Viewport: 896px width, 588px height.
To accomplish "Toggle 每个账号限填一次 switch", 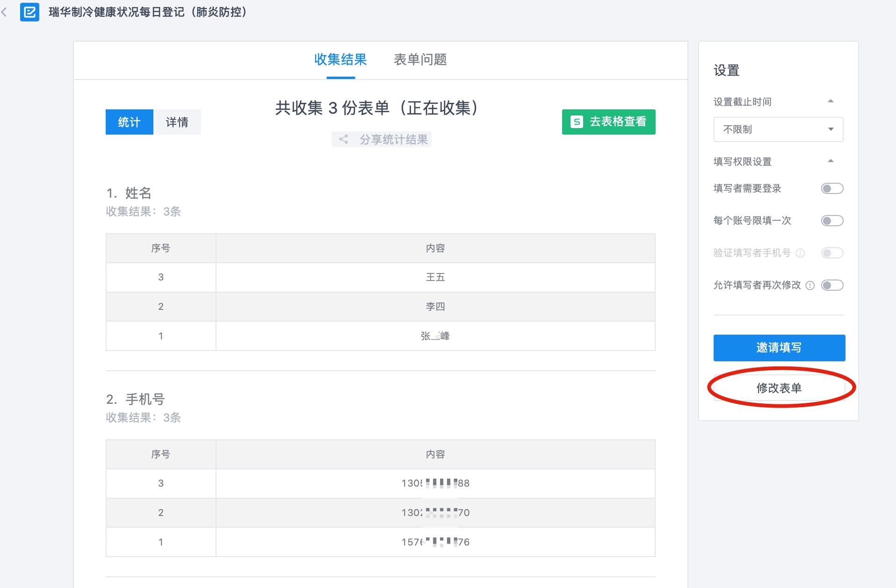I will pos(832,221).
